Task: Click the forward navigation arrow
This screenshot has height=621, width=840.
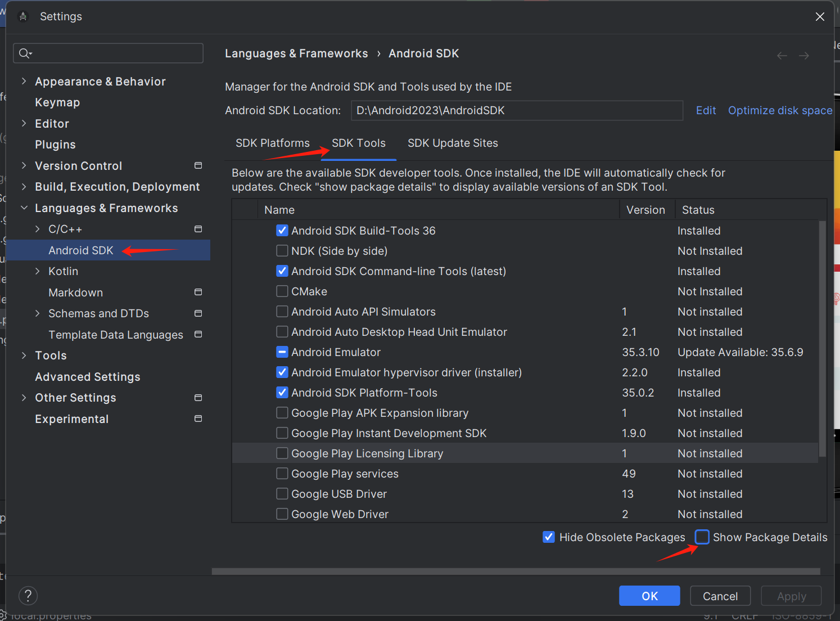Action: click(804, 55)
